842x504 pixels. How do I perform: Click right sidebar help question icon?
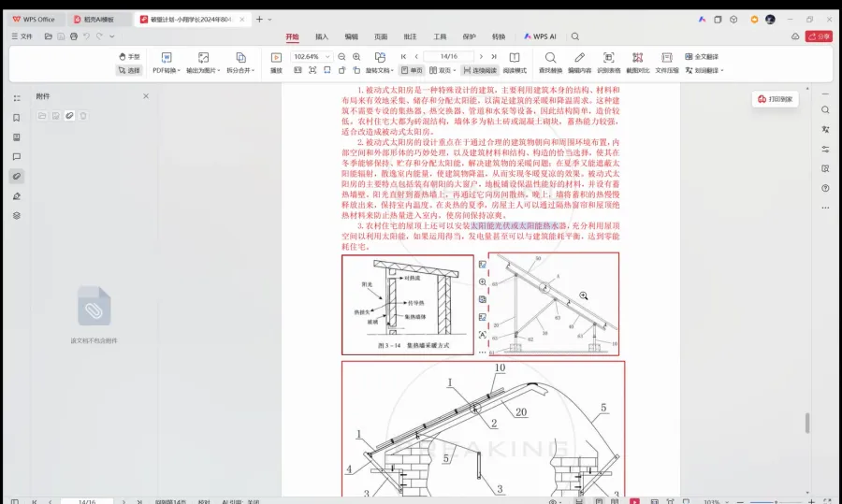pos(825,188)
